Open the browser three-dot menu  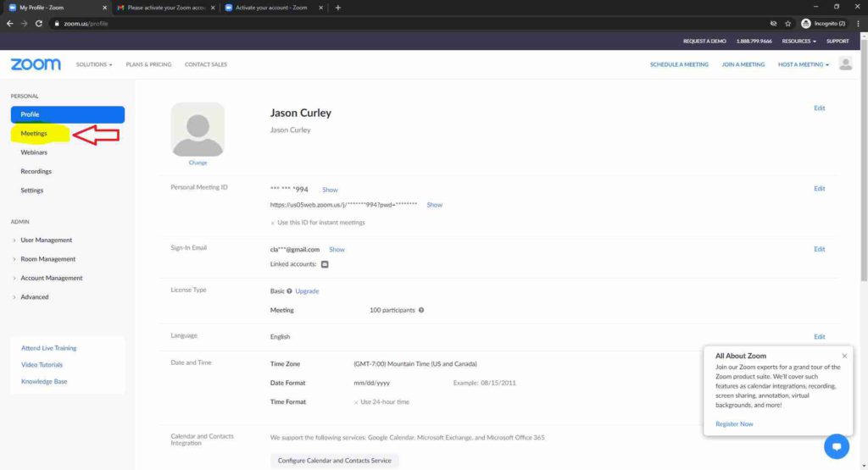(x=858, y=23)
